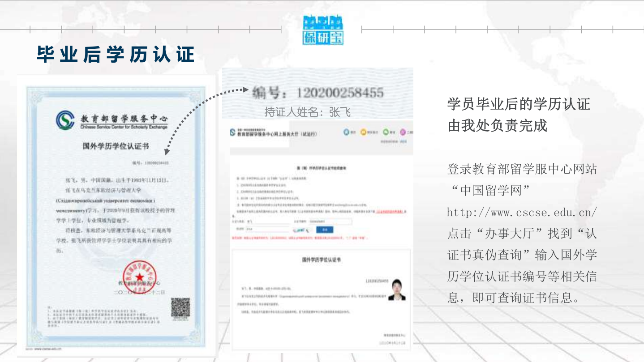The width and height of the screenshot is (644, 362).
Task: Click the QR code on the certificate
Action: coord(180,307)
